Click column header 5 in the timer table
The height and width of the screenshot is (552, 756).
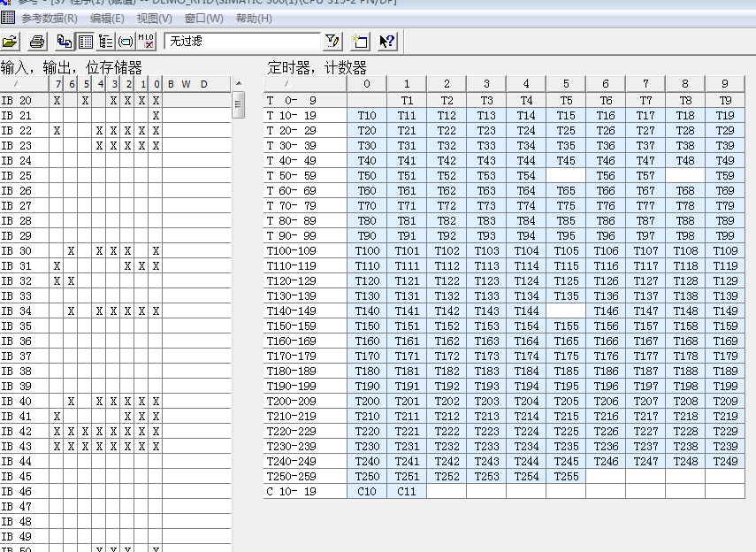[566, 84]
